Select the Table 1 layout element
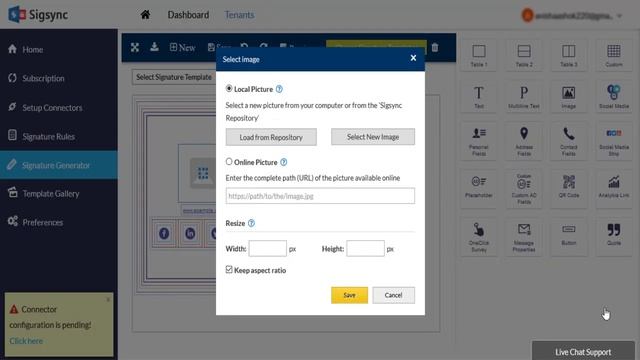This screenshot has width=640, height=360. click(x=479, y=55)
